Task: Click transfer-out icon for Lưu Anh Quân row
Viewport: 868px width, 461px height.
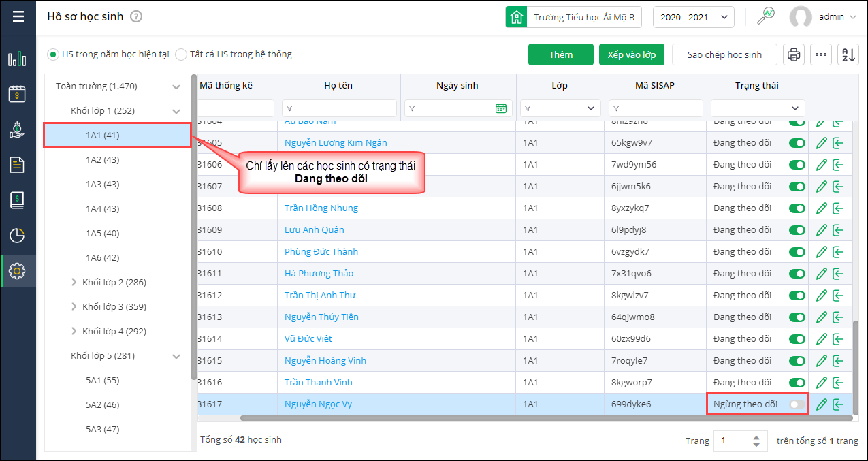Action: [838, 229]
